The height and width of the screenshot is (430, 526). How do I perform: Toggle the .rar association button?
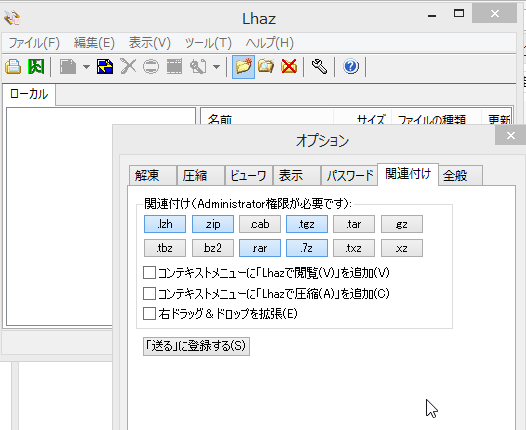coord(260,248)
